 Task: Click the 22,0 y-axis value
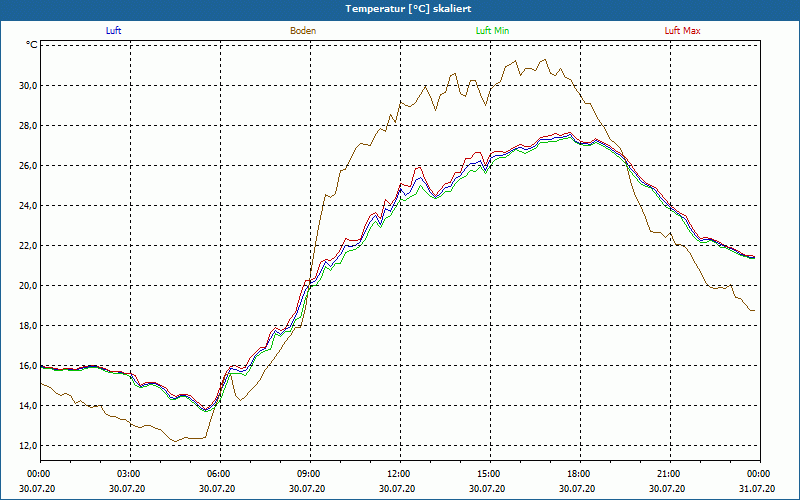pos(29,245)
